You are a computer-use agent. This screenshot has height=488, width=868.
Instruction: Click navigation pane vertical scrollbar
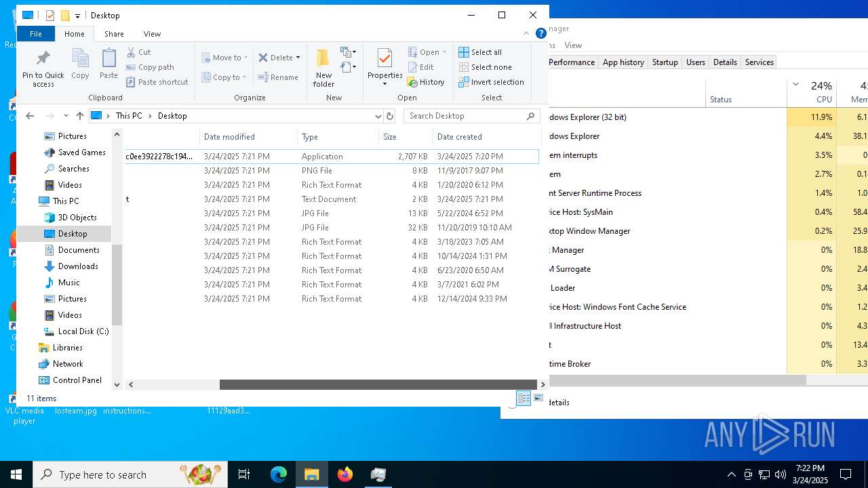pyautogui.click(x=117, y=285)
